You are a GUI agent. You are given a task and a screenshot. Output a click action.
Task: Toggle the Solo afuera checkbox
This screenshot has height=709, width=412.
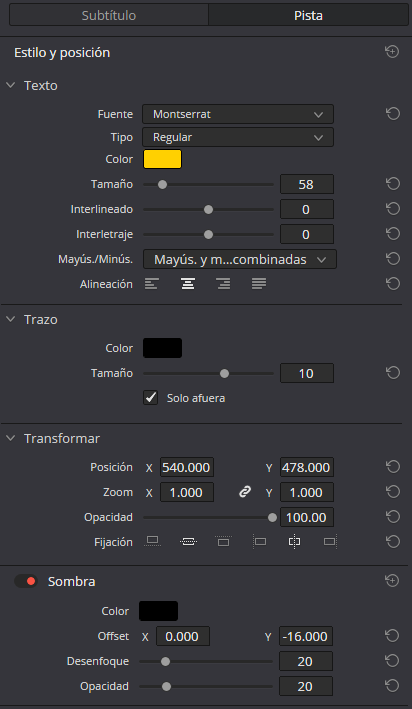[x=151, y=398]
